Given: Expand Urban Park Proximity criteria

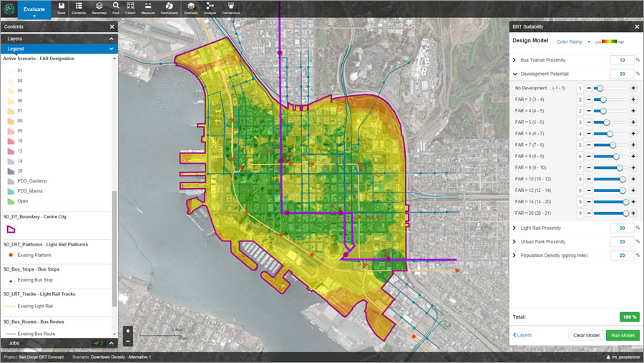Looking at the screenshot, I should pos(514,242).
